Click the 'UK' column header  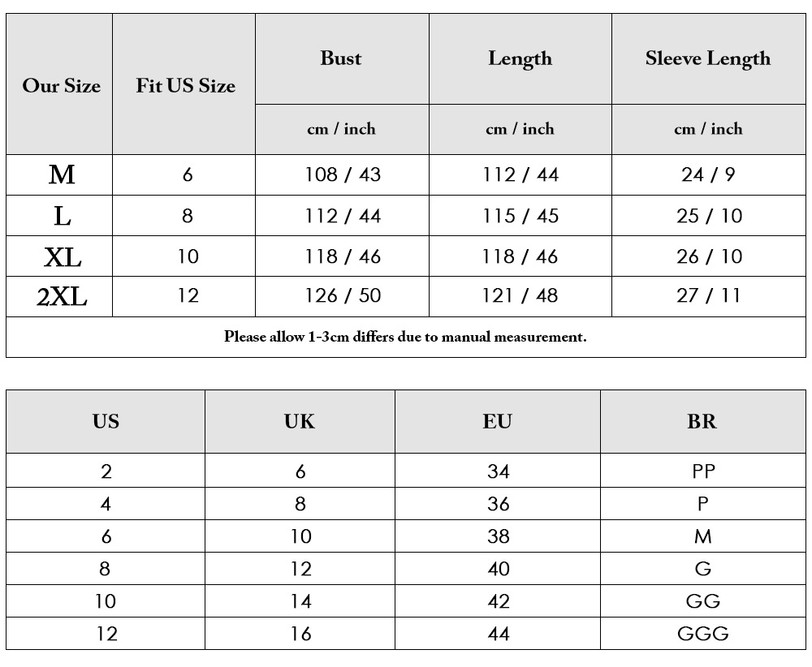300,421
